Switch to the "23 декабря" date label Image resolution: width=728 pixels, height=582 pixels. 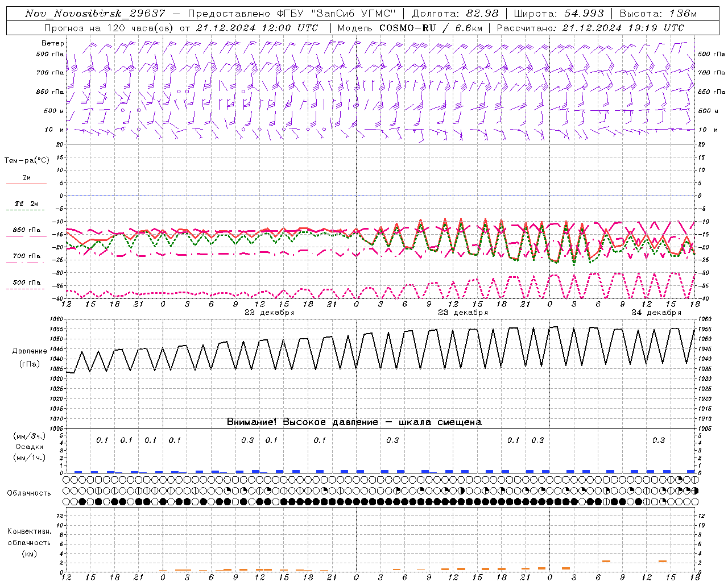tap(462, 313)
